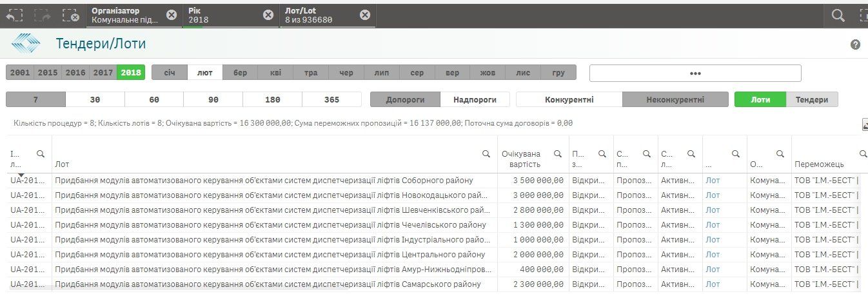Viewport: 868px width, 305px height.
Task: Remove the Організатор selection filter
Action: coord(172,15)
